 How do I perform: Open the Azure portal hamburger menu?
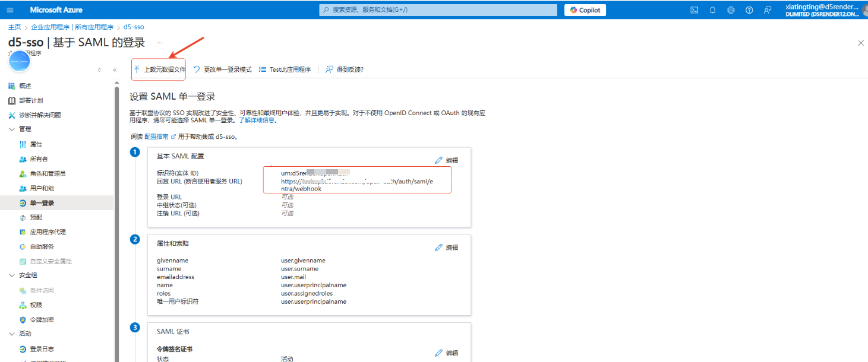(11, 10)
